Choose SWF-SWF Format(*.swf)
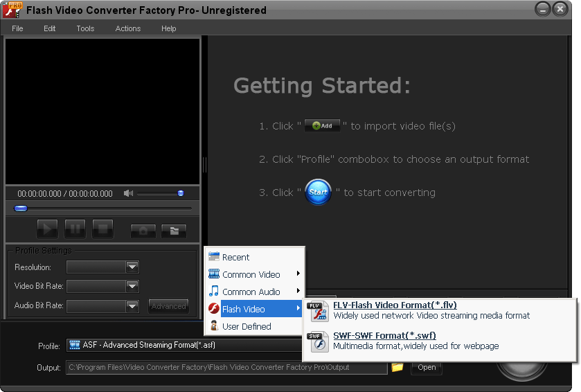 tap(384, 335)
